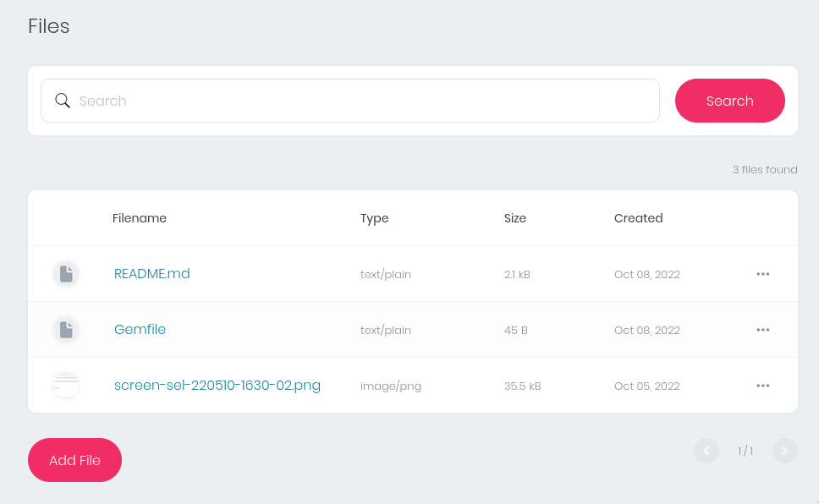Open the screen-sel-220510-1630-02.png thumbnail preview

[x=66, y=386]
